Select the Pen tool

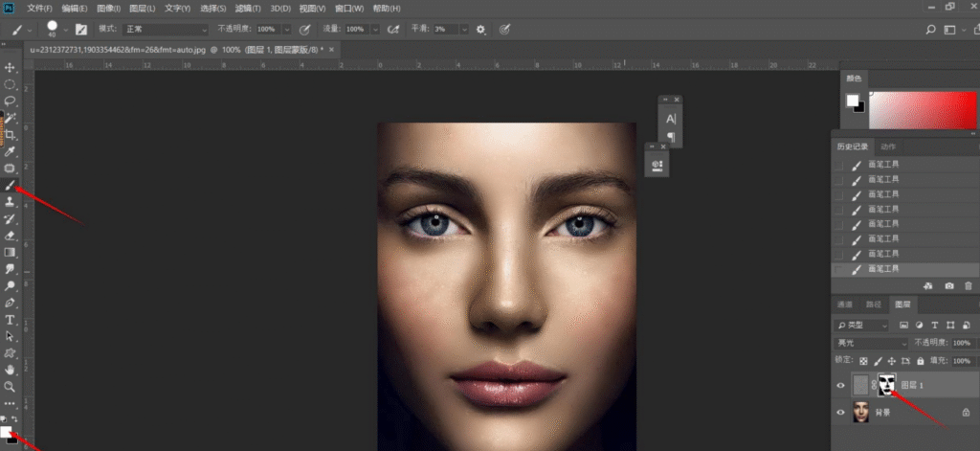[x=10, y=303]
